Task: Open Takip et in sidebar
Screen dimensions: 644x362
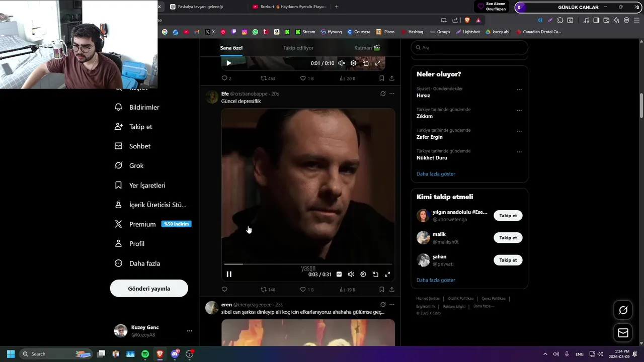Action: (134, 127)
